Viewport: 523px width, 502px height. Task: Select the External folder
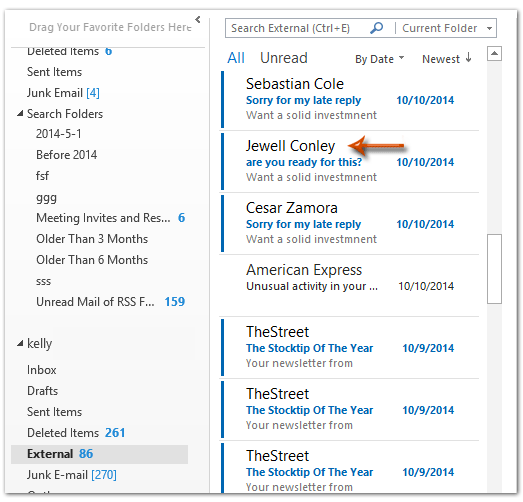(x=99, y=454)
